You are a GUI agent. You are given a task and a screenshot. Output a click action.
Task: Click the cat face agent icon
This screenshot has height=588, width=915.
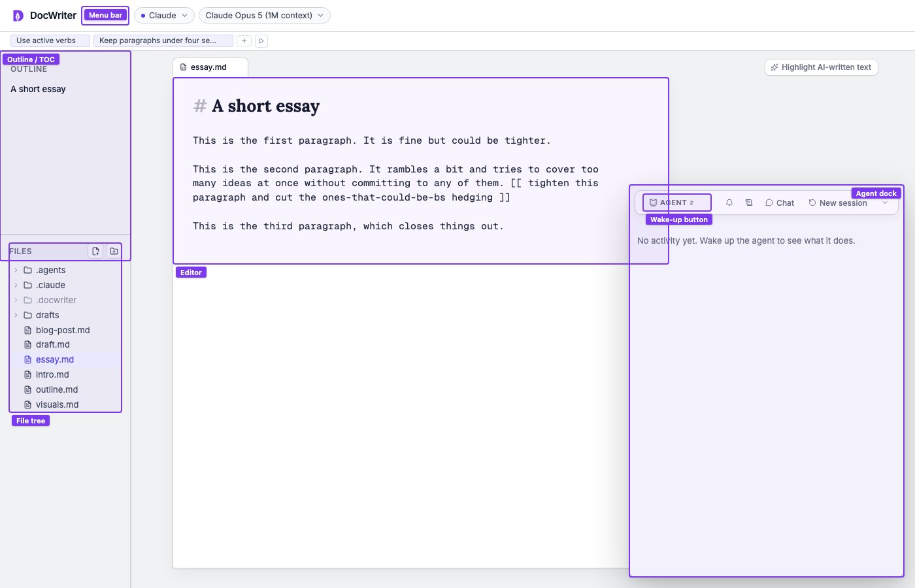pos(653,203)
